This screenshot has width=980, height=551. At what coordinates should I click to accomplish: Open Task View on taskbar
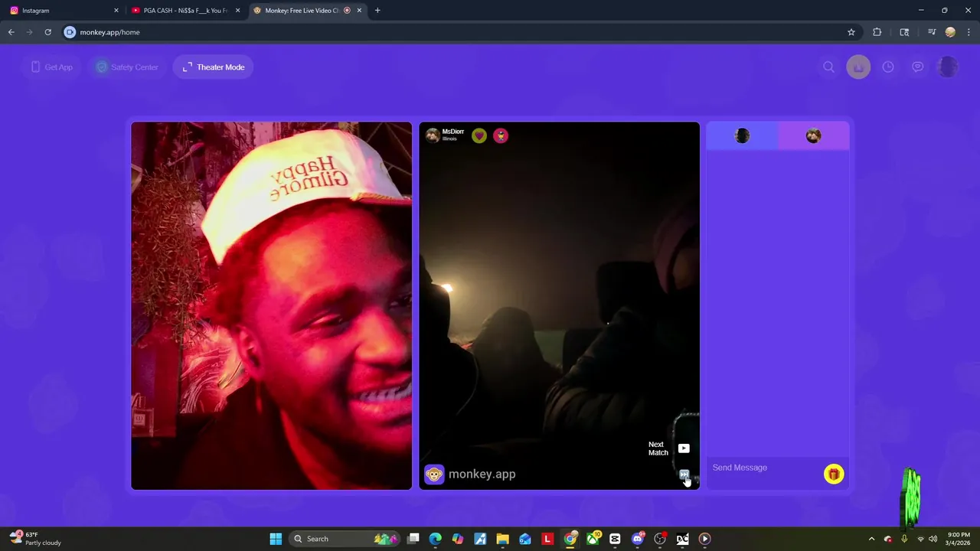[x=413, y=539]
